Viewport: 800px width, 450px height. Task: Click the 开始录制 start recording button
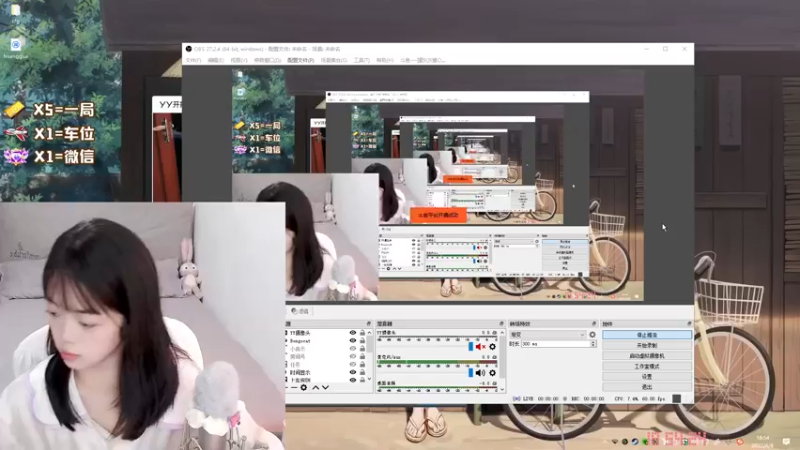[647, 345]
